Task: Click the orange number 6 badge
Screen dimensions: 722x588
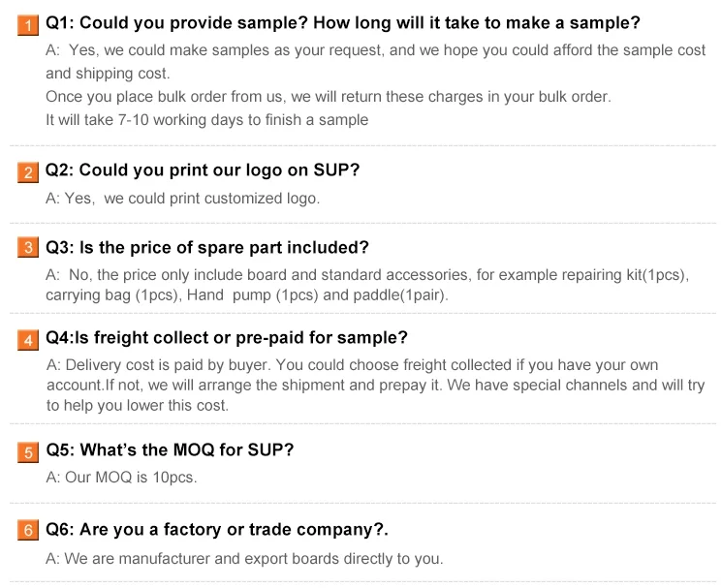Action: click(x=29, y=531)
